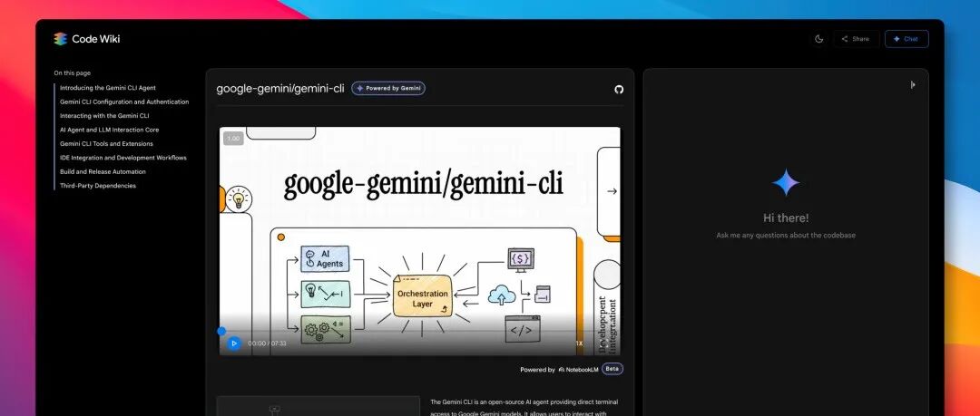This screenshot has width=980, height=416.
Task: Click the video progress slider handle
Action: click(x=221, y=331)
